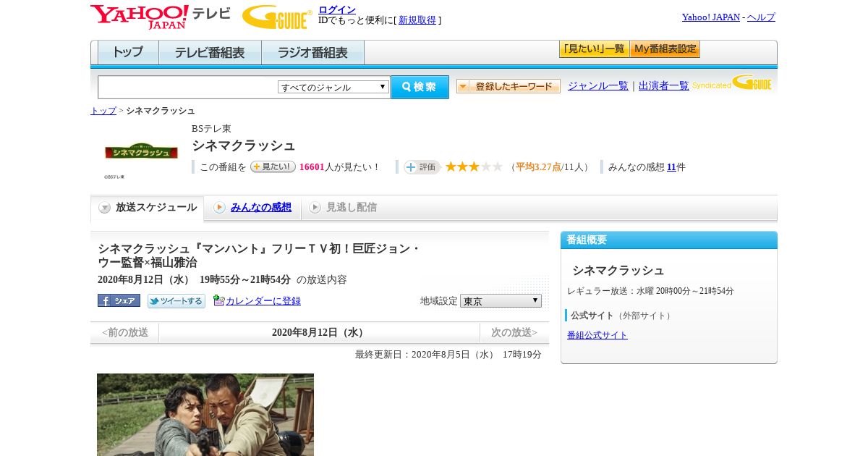Screen dimensions: 868x456
Task: Share the program on Facebook
Action: [x=119, y=300]
